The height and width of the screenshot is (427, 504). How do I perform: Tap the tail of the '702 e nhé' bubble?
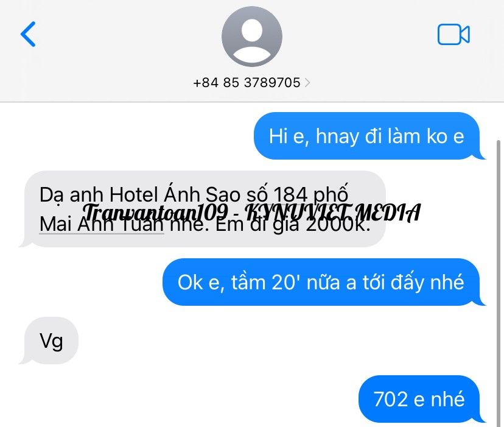[x=481, y=418]
